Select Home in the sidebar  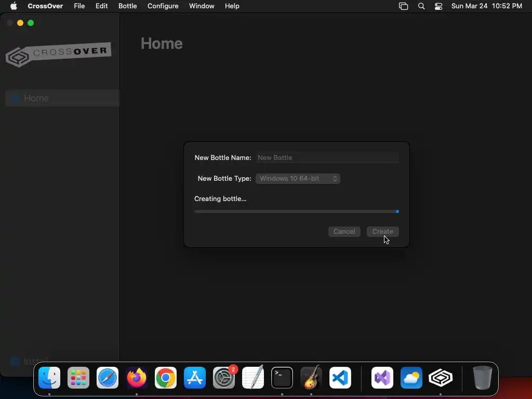tap(62, 98)
